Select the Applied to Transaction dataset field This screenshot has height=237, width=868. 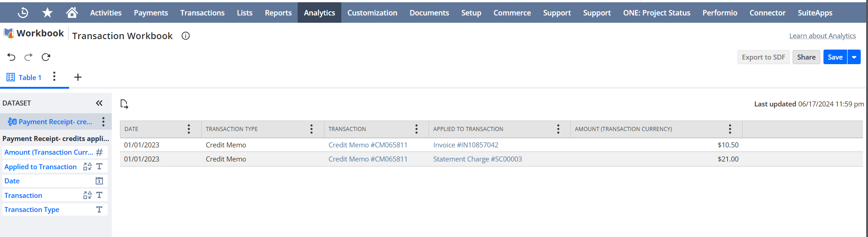(x=40, y=167)
